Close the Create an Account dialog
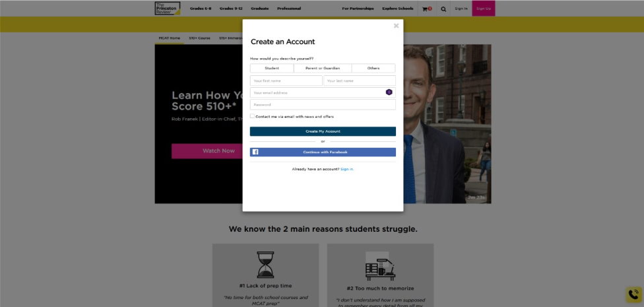 pyautogui.click(x=396, y=26)
